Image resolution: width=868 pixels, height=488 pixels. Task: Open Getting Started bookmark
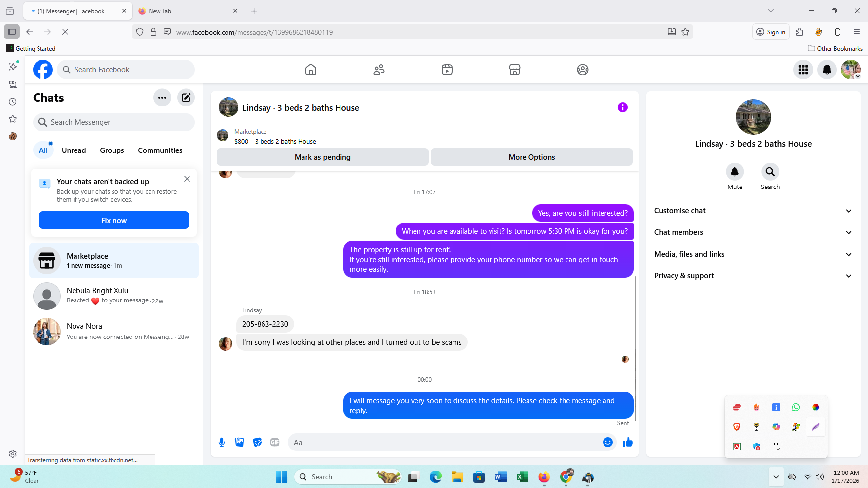(x=31, y=48)
